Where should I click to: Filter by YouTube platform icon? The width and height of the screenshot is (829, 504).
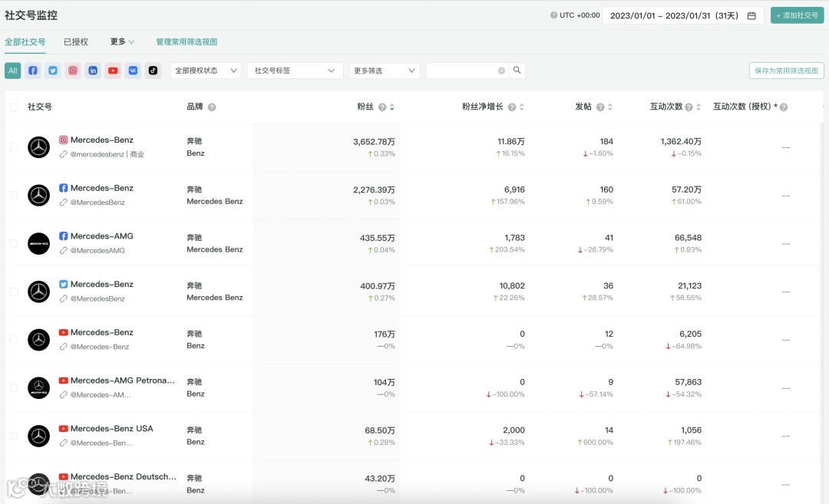pyautogui.click(x=113, y=71)
